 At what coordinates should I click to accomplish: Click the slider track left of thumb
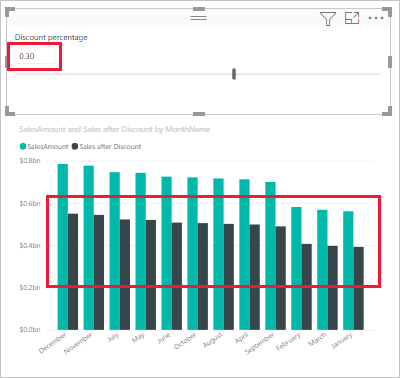click(x=123, y=74)
